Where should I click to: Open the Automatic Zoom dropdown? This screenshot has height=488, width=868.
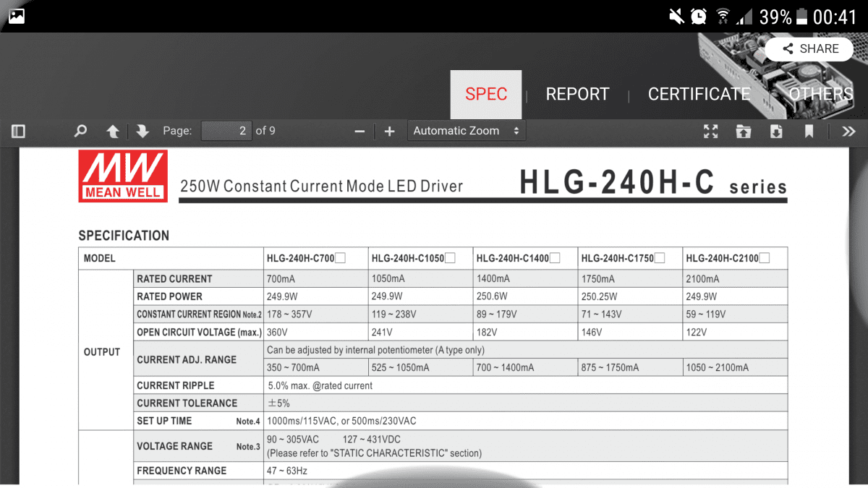pos(467,131)
